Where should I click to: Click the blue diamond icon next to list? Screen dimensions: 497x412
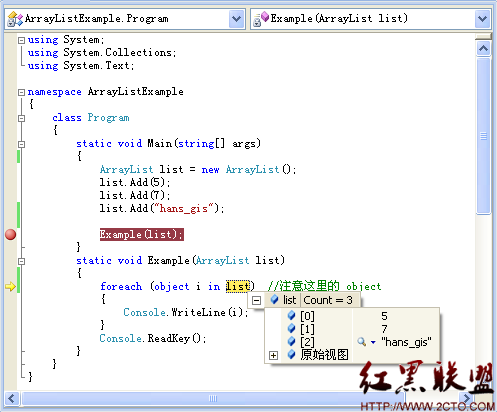click(274, 299)
